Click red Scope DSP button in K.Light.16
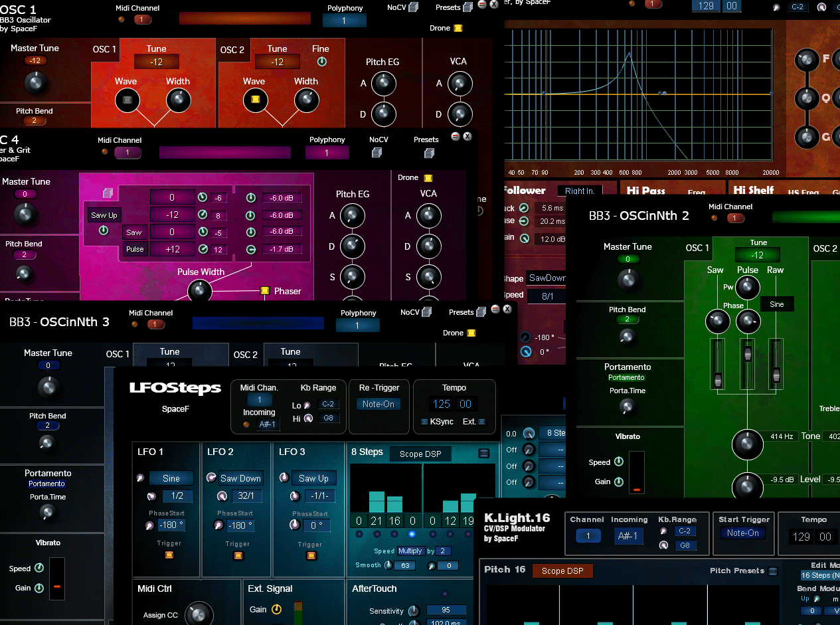This screenshot has width=840, height=625. [562, 571]
